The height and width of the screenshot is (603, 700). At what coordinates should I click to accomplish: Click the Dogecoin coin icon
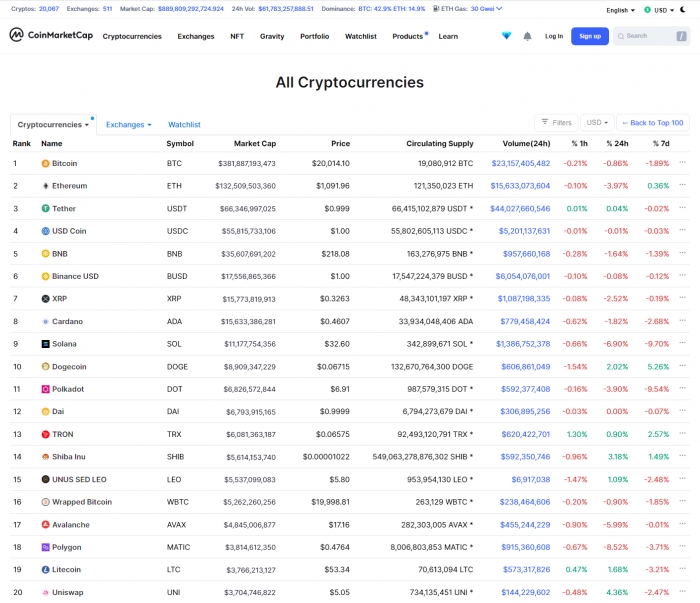[x=45, y=367]
